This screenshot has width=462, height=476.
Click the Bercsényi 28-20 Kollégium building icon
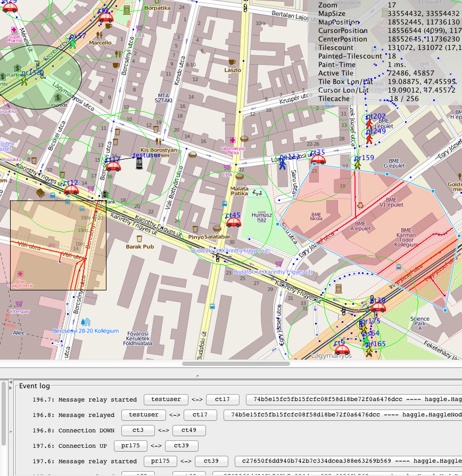click(86, 321)
